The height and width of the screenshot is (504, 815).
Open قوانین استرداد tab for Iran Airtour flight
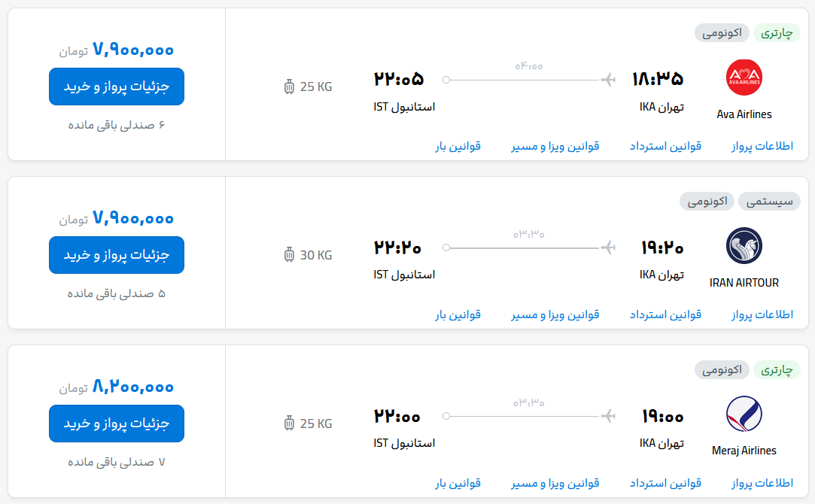665,314
